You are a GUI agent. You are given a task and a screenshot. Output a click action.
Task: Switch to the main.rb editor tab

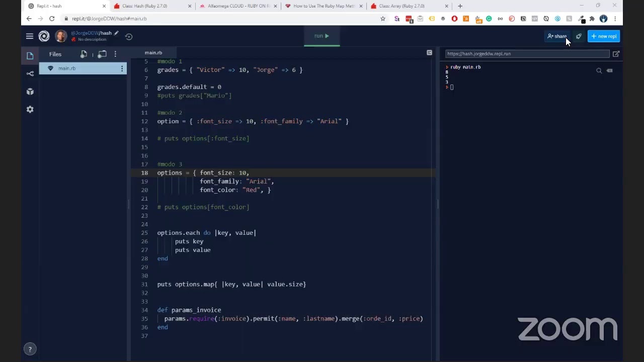coord(153,53)
